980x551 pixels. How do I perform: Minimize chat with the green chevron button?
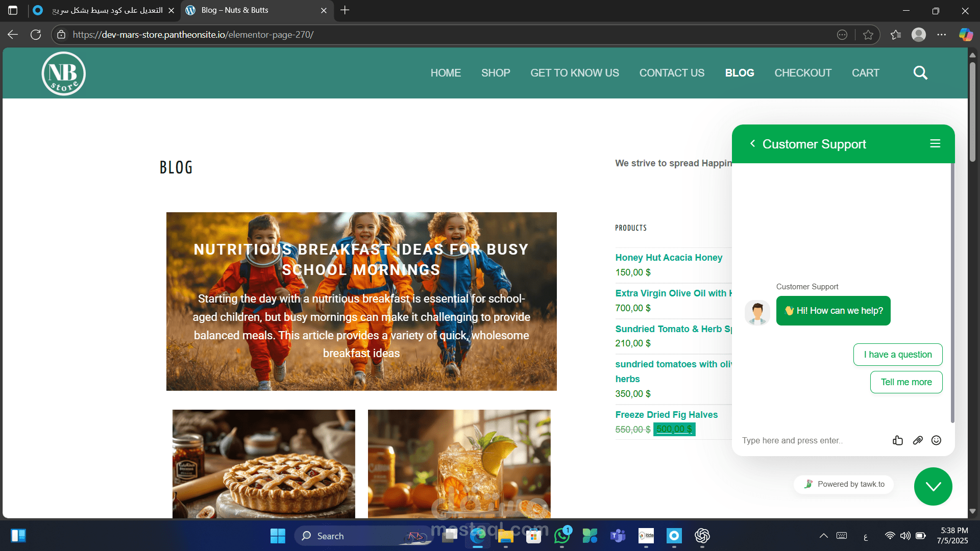tap(933, 487)
